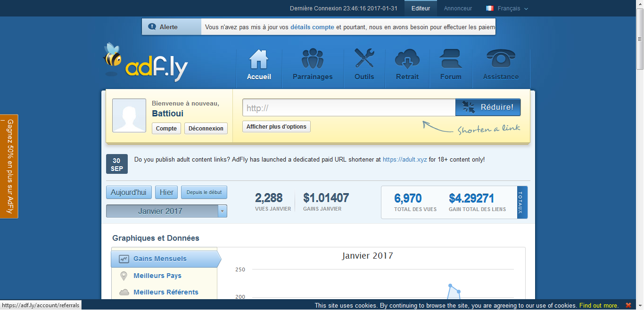
Task: Switch to the Editeur tab
Action: click(x=421, y=8)
